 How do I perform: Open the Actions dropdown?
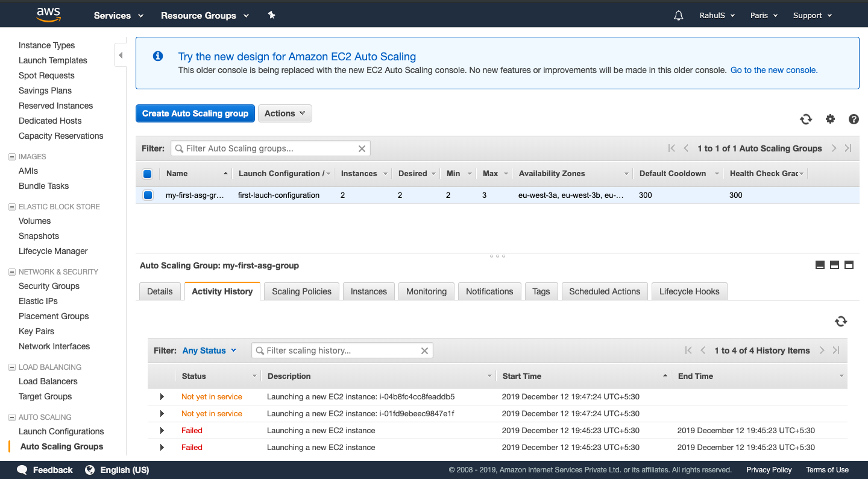(285, 113)
